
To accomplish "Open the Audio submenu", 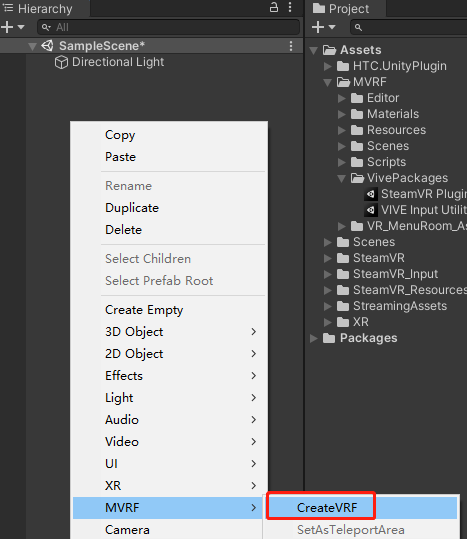I will coord(169,420).
